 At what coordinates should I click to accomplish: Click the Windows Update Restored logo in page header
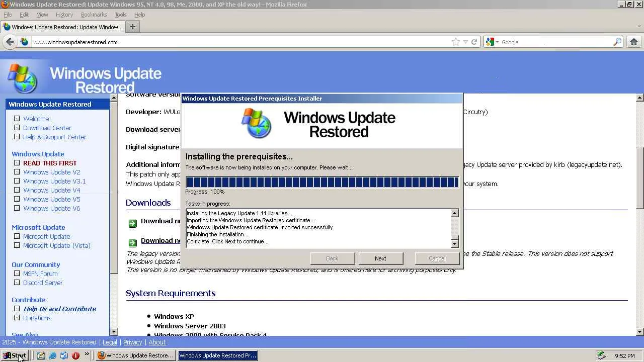(84, 78)
